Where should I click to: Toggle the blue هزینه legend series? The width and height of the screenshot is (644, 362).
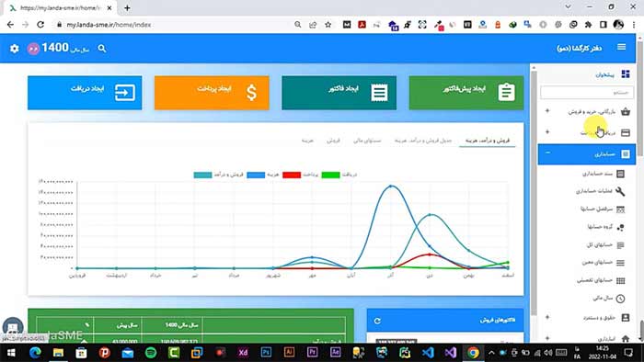(263, 175)
